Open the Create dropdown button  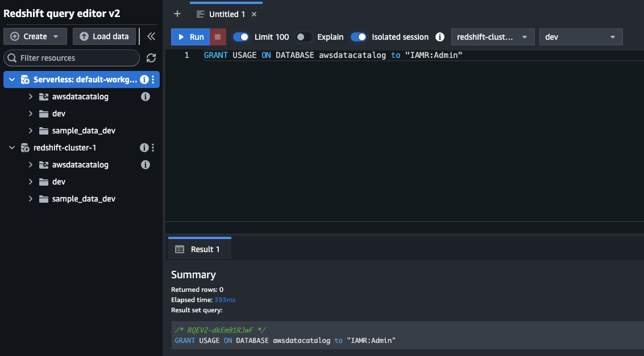pyautogui.click(x=35, y=36)
